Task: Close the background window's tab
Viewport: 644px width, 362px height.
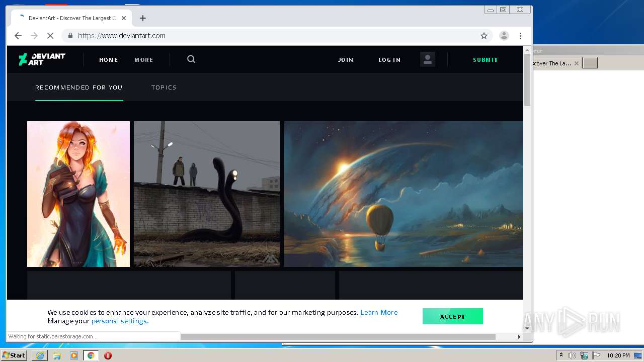Action: tap(577, 63)
